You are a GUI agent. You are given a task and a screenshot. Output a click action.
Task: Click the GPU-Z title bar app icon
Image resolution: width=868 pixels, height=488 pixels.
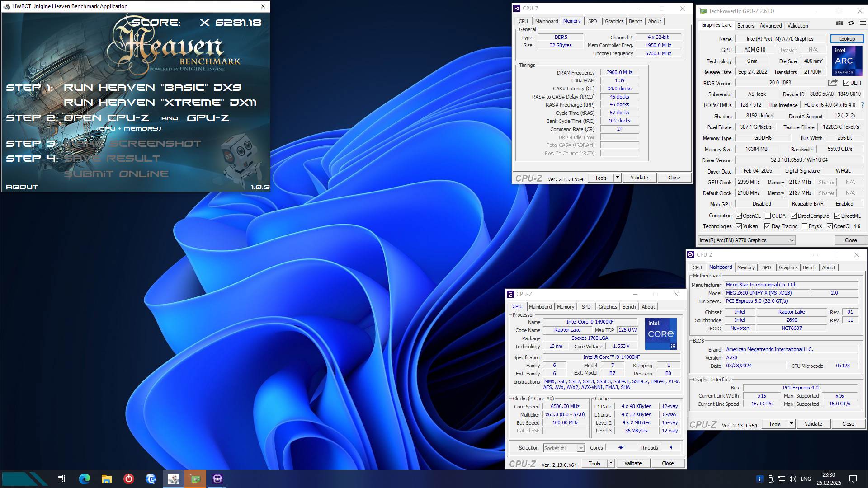703,11
